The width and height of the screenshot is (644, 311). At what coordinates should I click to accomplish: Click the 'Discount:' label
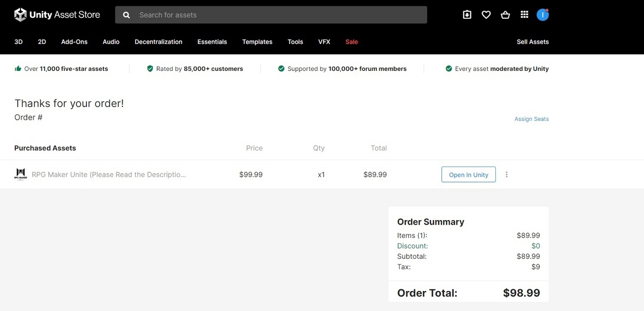[x=412, y=246]
